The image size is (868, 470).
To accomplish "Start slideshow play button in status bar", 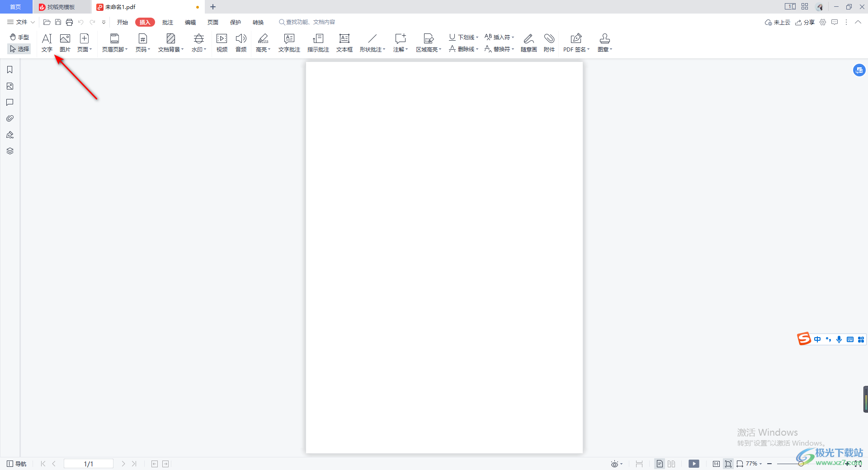I will (x=694, y=464).
